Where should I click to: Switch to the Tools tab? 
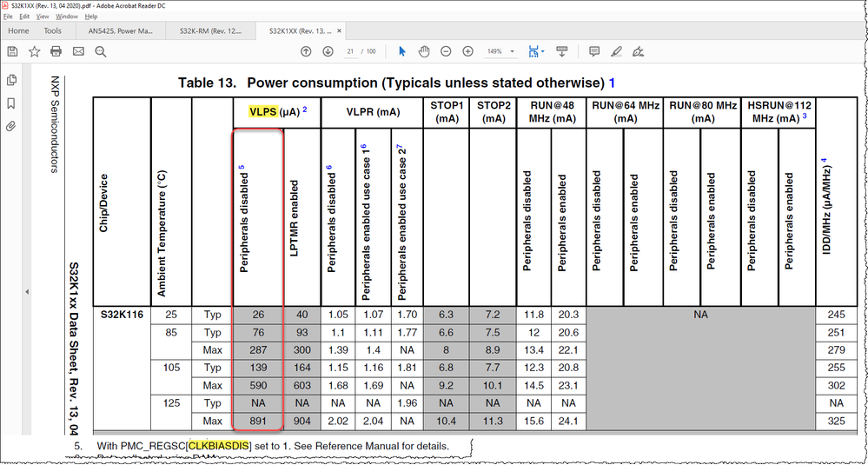(53, 31)
